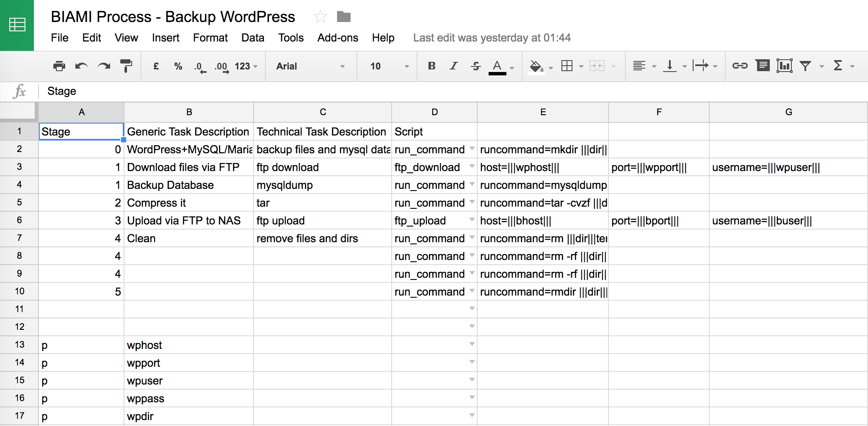Toggle strikethrough formatting

(x=475, y=66)
